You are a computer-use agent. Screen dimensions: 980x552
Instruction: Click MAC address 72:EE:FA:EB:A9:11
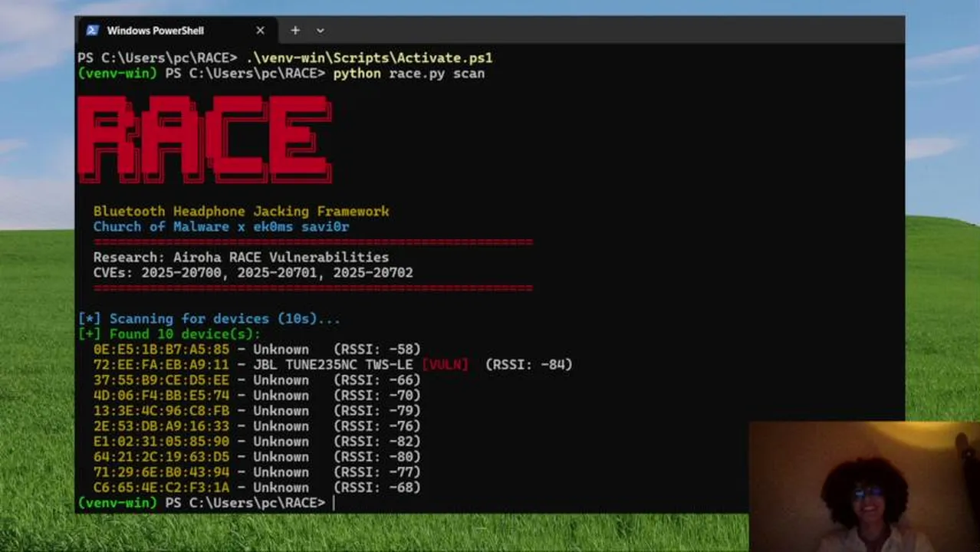161,364
